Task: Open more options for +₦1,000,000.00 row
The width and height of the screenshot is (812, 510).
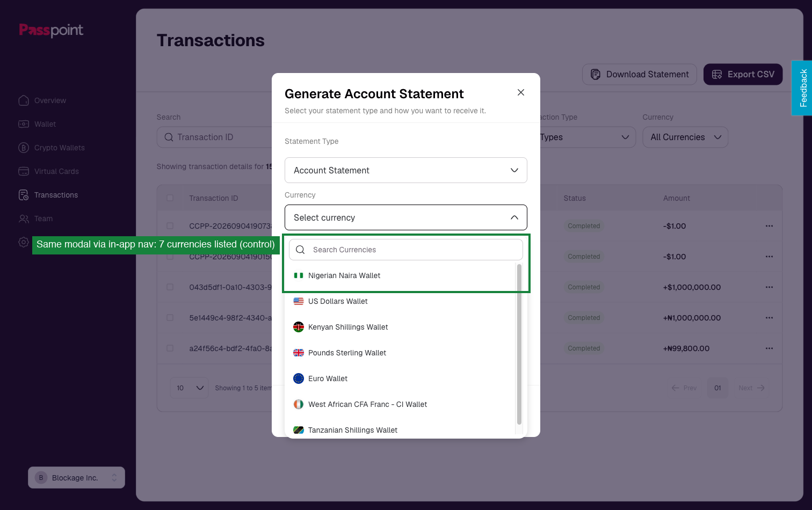Action: pyautogui.click(x=770, y=318)
